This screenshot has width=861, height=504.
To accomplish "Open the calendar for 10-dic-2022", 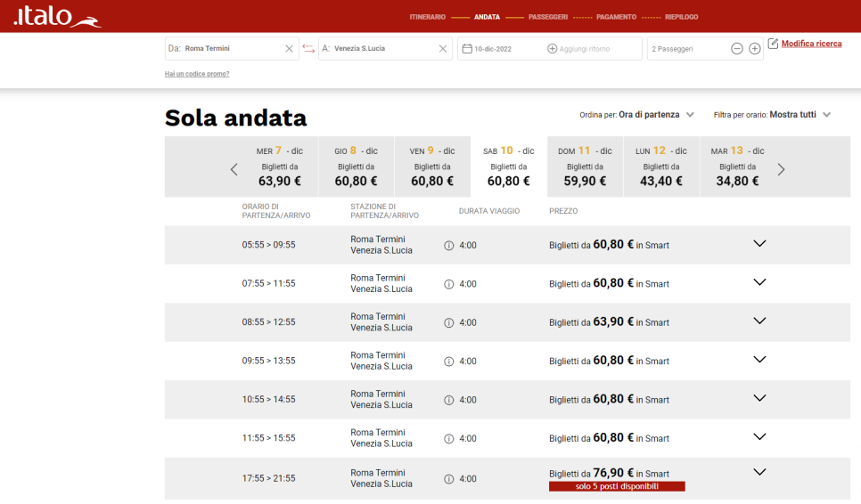I will point(467,49).
